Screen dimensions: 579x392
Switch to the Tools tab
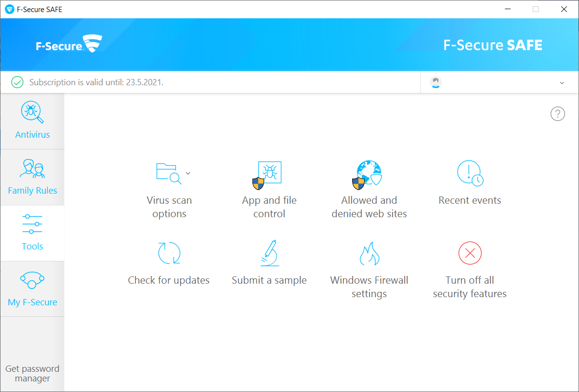[x=32, y=234]
